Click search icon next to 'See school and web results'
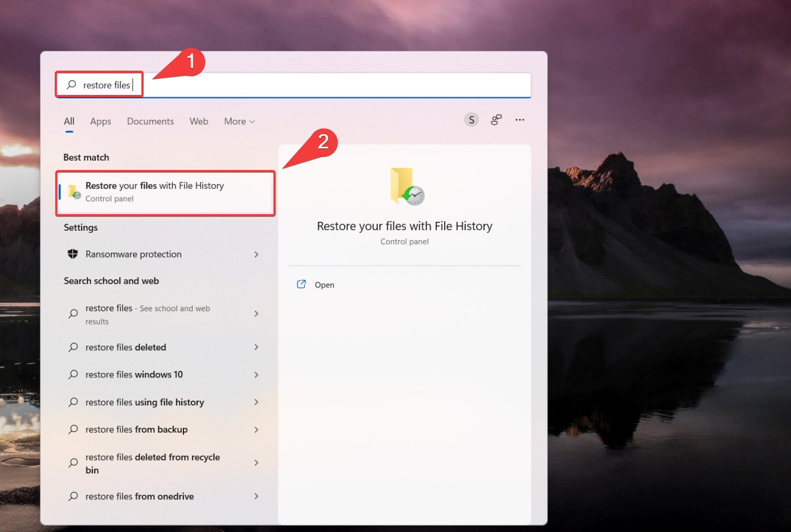Screen dimensions: 791x532 [73, 313]
